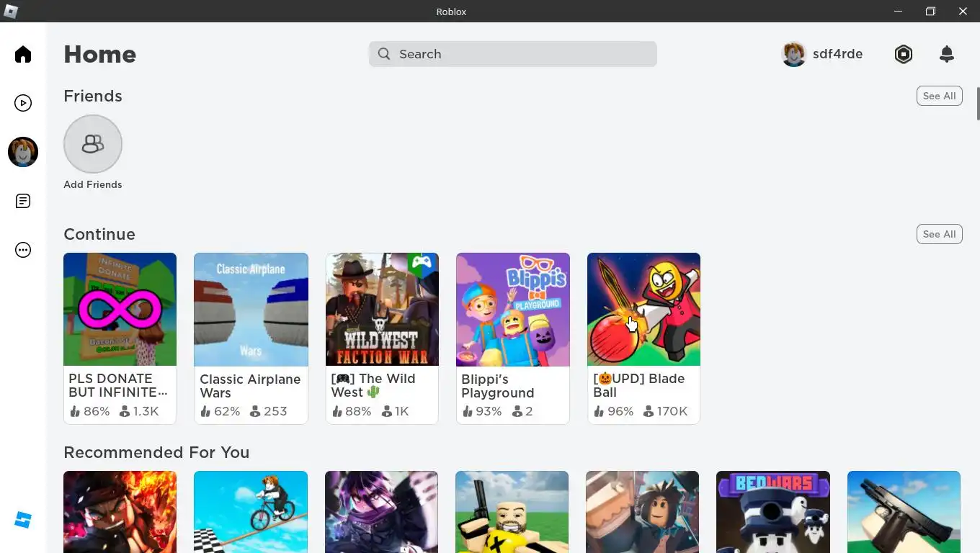Click the sdf4rde profile avatar picture
The height and width of the screenshot is (553, 980).
click(794, 54)
